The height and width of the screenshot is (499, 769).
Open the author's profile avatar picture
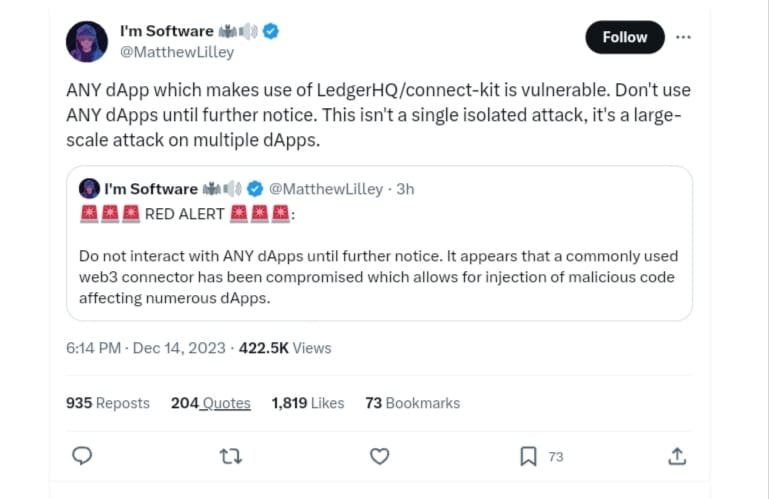click(87, 41)
